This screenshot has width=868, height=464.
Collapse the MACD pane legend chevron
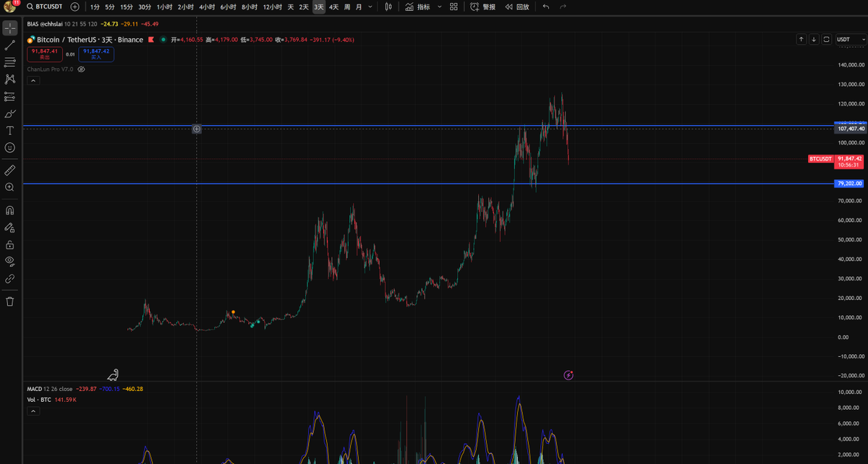(32, 411)
